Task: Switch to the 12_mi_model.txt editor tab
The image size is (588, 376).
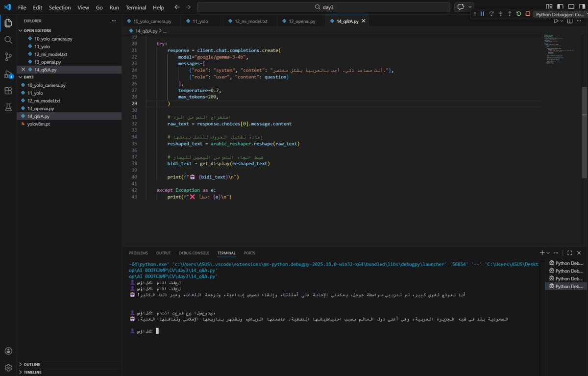Action: pos(250,21)
